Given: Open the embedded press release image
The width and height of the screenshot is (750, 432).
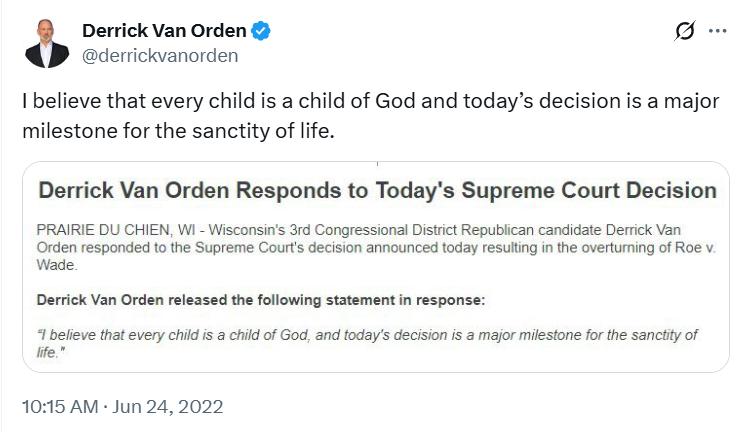Looking at the screenshot, I should 375,267.
